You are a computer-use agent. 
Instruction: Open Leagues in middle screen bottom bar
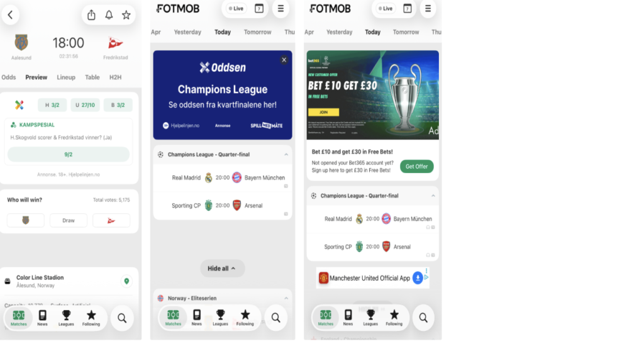(220, 318)
